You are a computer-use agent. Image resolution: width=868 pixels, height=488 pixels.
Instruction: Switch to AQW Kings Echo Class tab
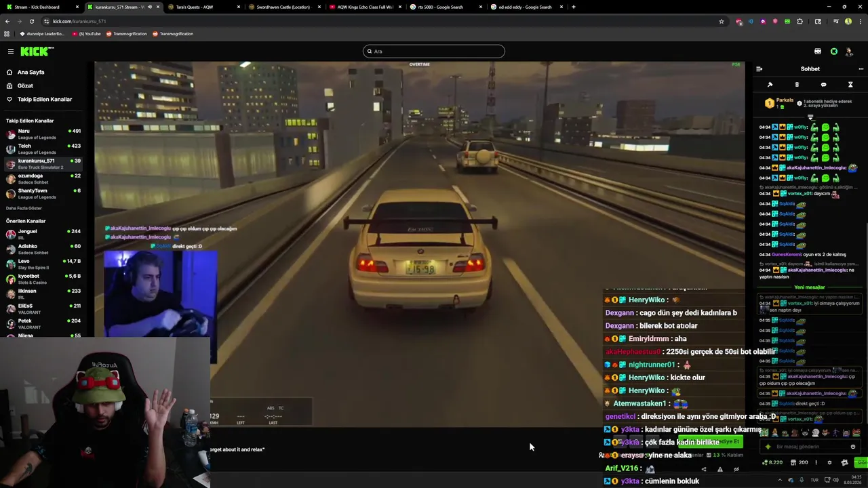[364, 7]
